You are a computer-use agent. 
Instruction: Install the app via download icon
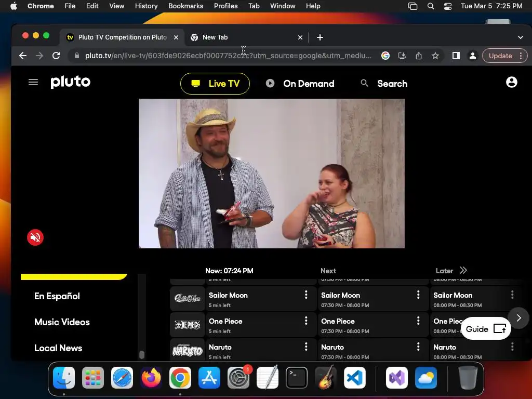(402, 56)
